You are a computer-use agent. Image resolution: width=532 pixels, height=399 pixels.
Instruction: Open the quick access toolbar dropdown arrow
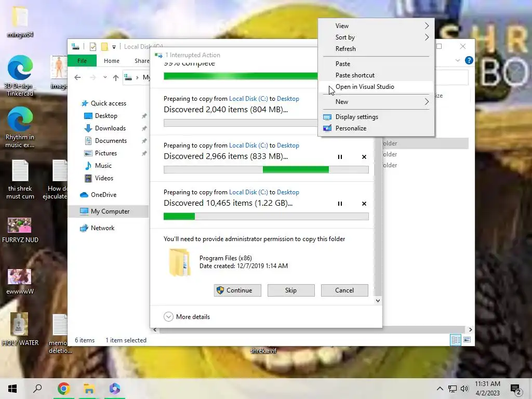point(114,47)
